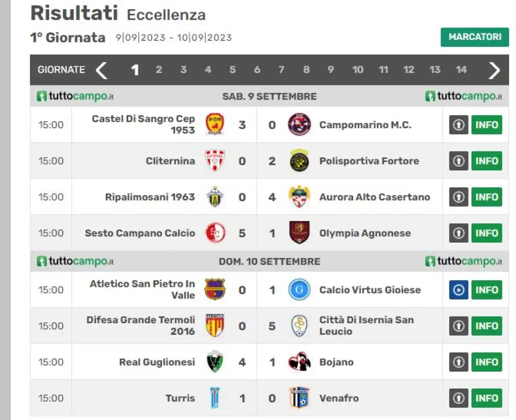Click the Olympia Agnonese team name
The width and height of the screenshot is (516, 420).
365,233
